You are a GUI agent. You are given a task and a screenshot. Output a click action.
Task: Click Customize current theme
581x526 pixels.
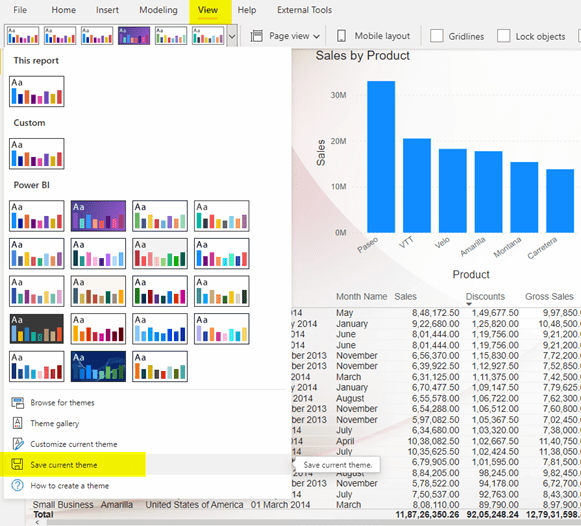(74, 444)
